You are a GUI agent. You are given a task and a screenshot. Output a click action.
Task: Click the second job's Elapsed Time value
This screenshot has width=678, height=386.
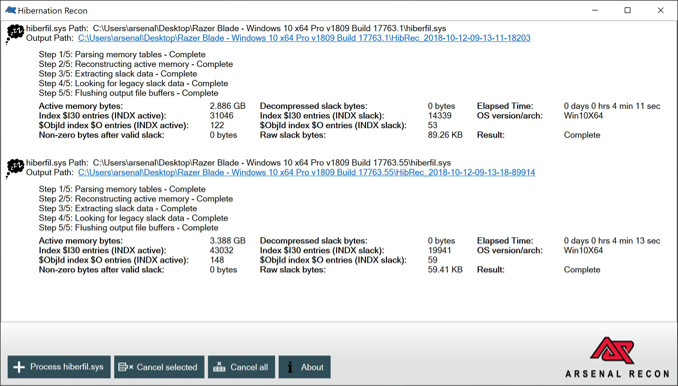tap(612, 241)
